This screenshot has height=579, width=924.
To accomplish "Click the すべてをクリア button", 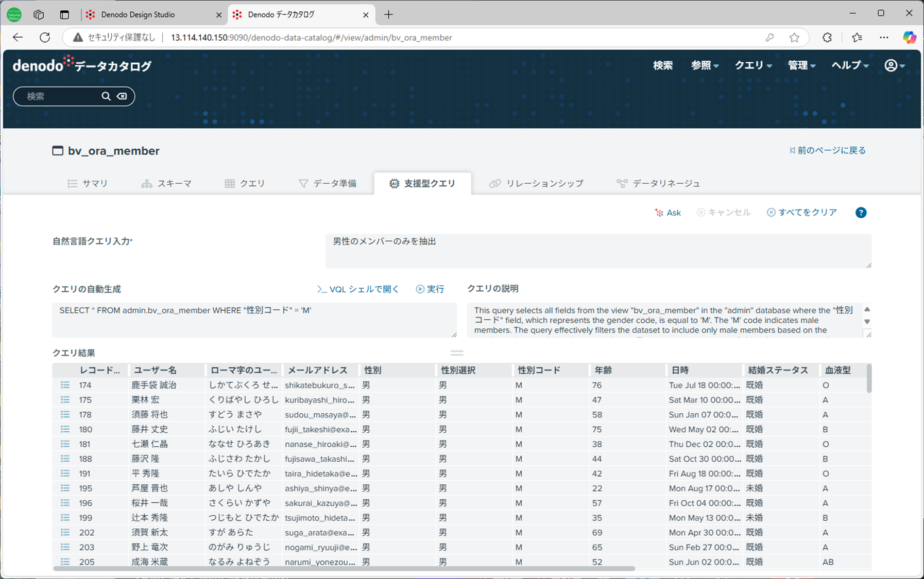I will click(x=802, y=212).
